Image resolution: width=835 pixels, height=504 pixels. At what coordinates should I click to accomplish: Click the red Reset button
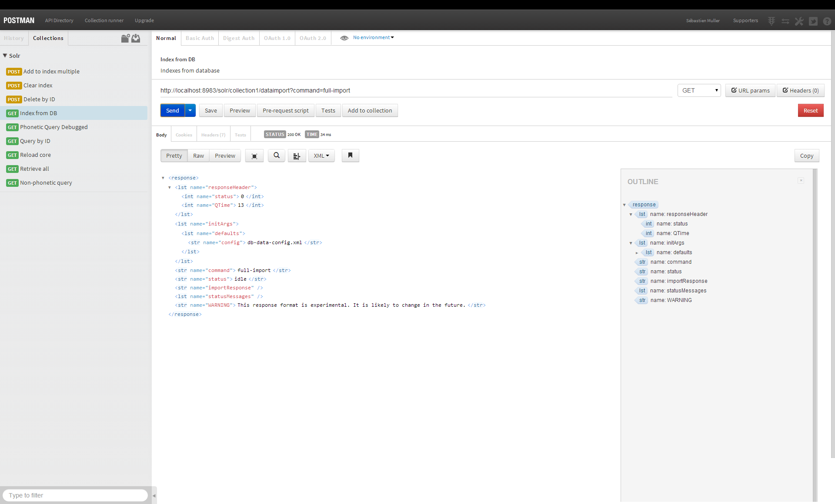[x=811, y=110]
